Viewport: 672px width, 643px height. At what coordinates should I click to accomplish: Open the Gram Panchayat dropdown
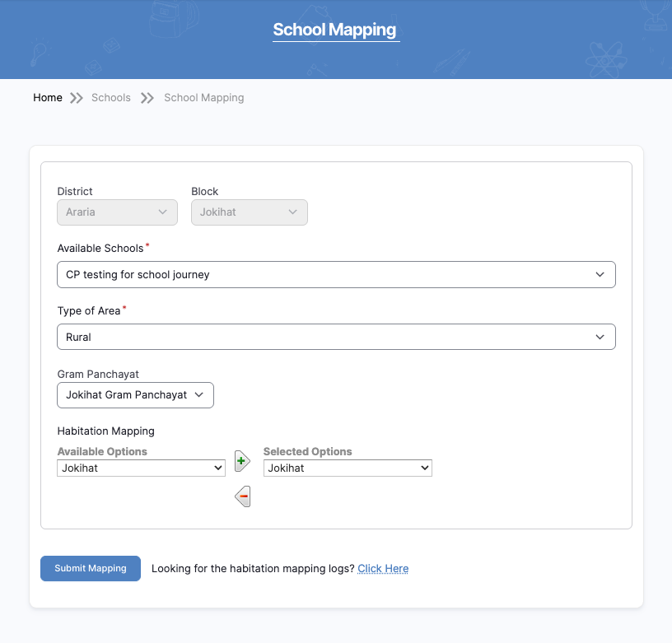(x=135, y=395)
